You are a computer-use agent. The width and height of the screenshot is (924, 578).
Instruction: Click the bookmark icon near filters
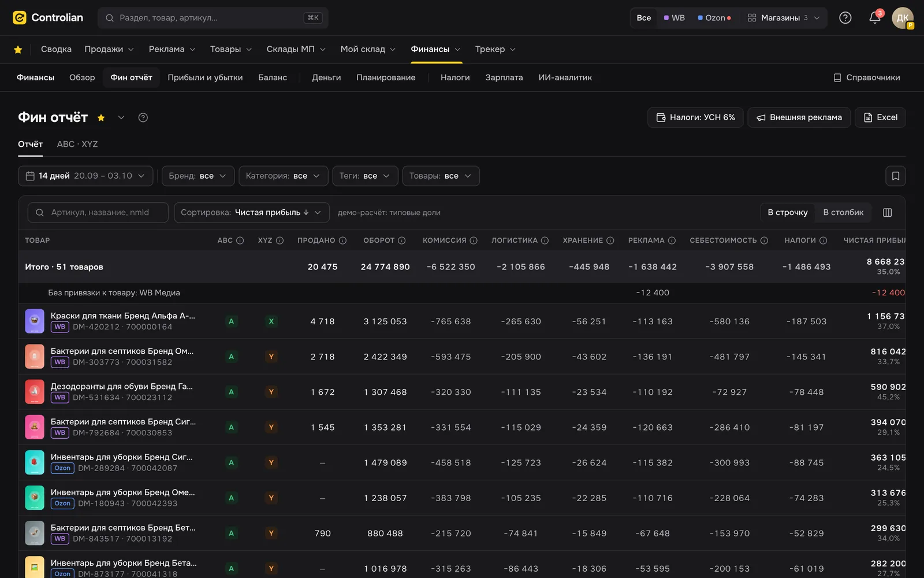pyautogui.click(x=896, y=176)
